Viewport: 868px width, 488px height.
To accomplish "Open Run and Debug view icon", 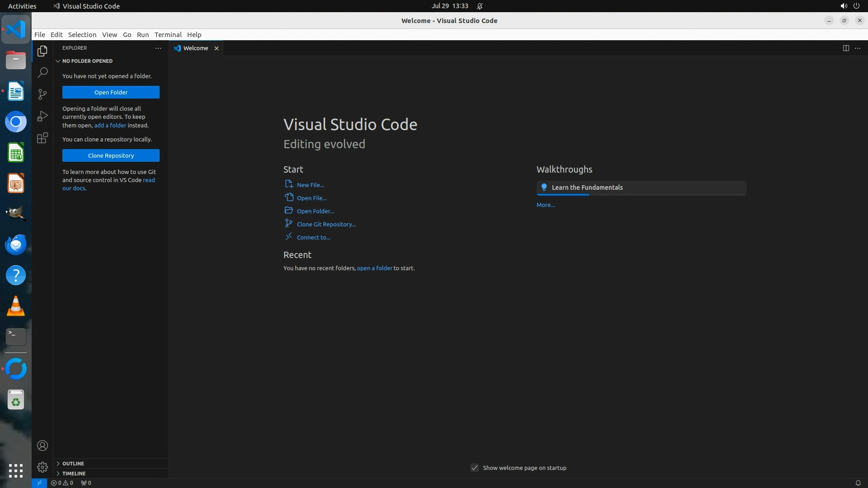I will tap(42, 116).
